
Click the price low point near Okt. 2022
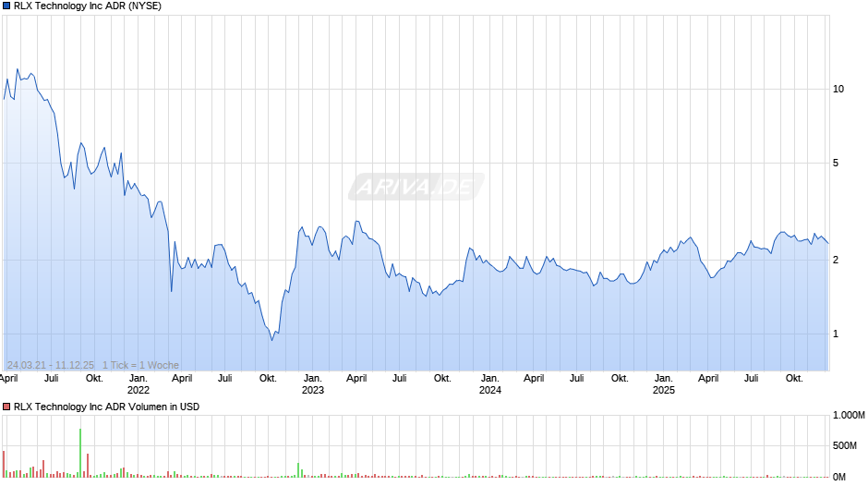click(271, 339)
